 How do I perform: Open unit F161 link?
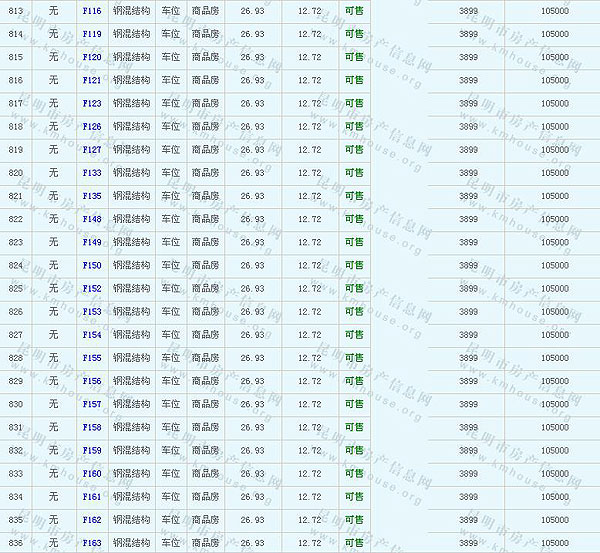(x=92, y=496)
